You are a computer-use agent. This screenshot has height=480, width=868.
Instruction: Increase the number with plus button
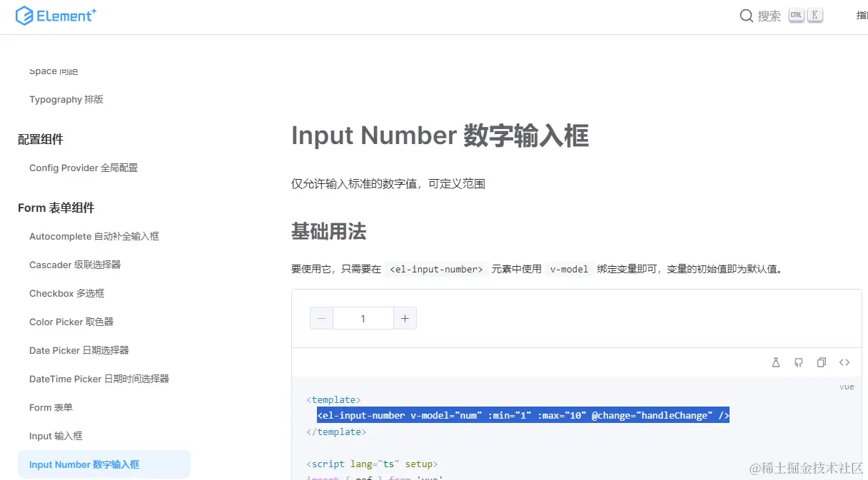(x=405, y=319)
